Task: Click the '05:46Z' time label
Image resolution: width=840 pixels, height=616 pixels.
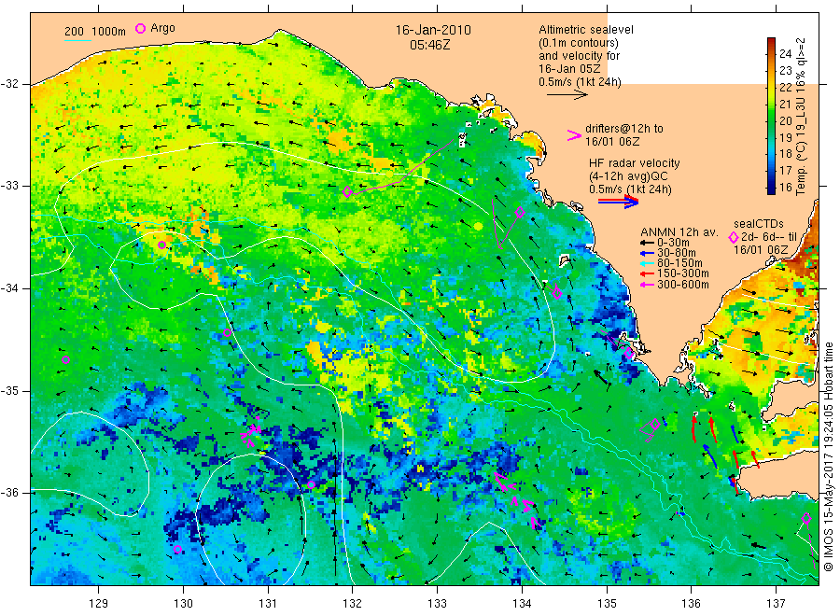Action: [429, 45]
